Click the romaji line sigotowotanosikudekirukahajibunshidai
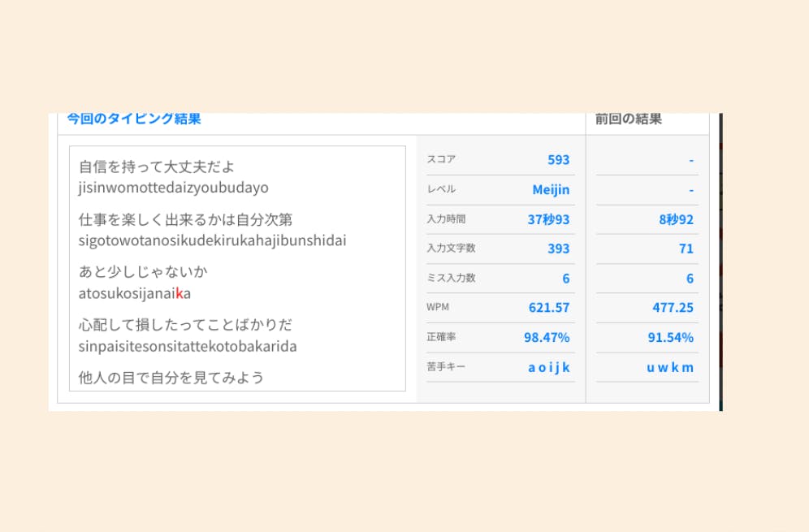The width and height of the screenshot is (809, 532). pyautogui.click(x=213, y=241)
